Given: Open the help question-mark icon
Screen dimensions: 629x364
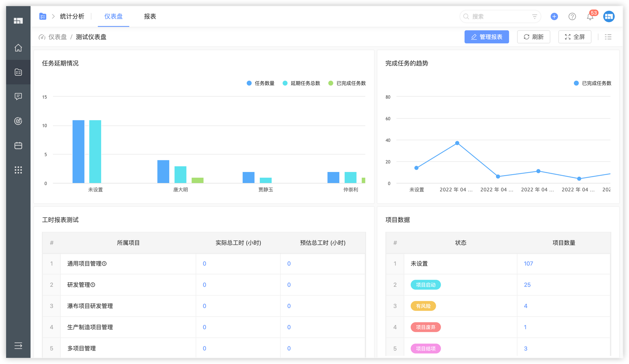Looking at the screenshot, I should (572, 16).
